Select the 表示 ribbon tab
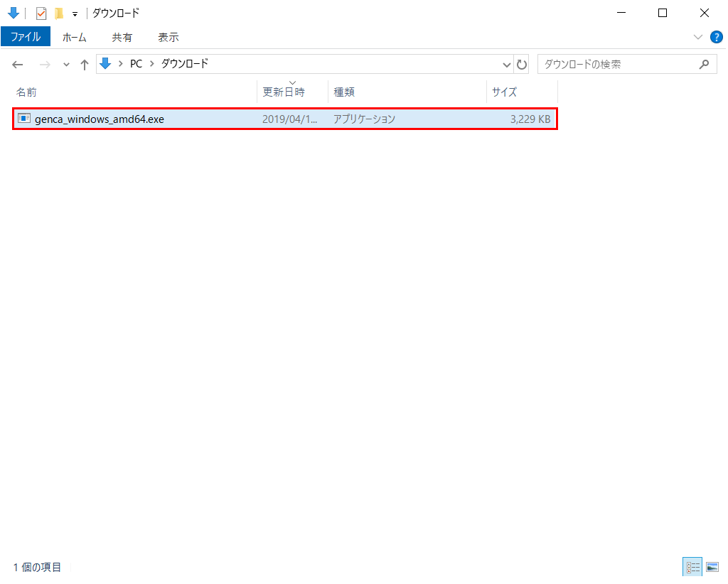The width and height of the screenshot is (728, 584). [168, 37]
